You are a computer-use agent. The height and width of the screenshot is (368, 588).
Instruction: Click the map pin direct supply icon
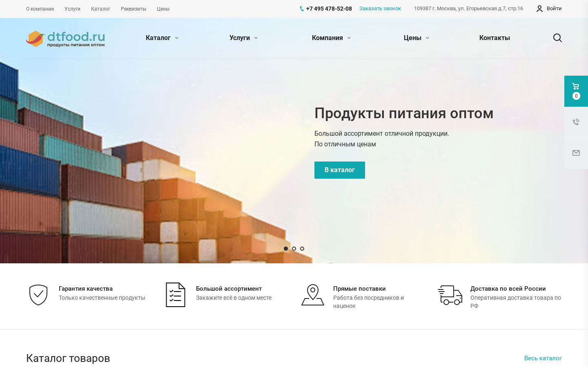[x=313, y=295]
